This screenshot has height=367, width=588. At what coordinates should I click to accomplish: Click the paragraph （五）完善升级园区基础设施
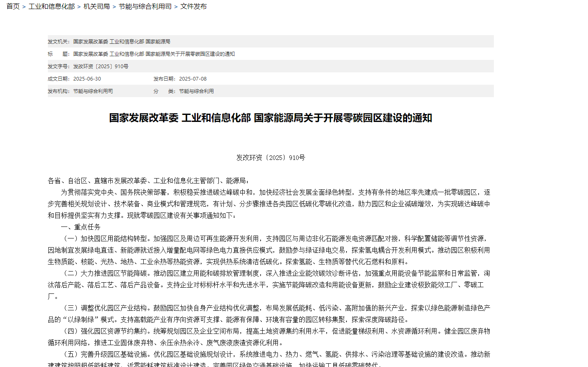pyautogui.click(x=269, y=359)
